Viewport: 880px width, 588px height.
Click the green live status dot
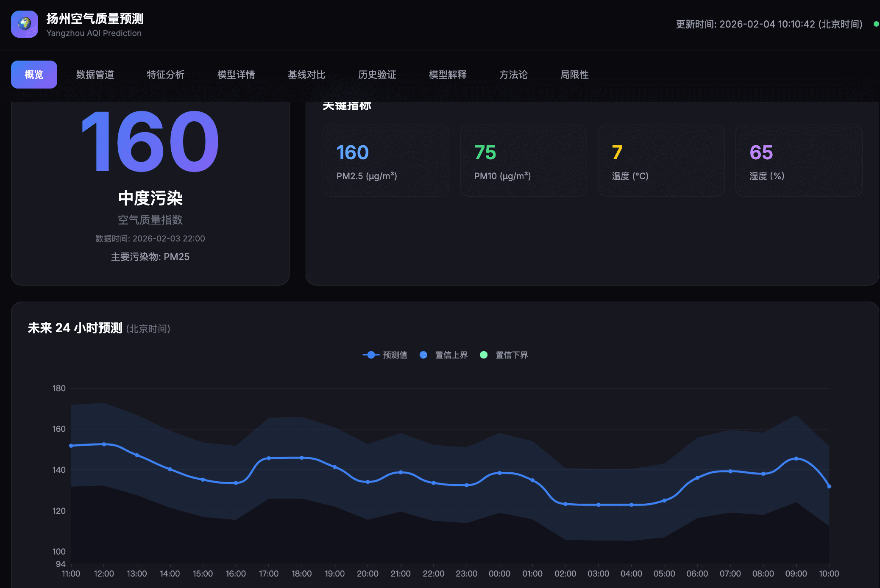click(x=876, y=24)
